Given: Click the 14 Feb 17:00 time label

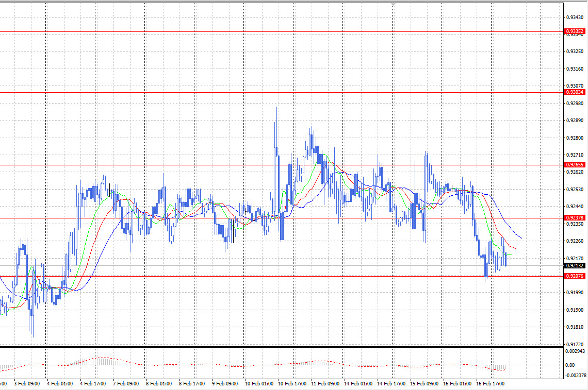Looking at the screenshot, I should (x=391, y=384).
